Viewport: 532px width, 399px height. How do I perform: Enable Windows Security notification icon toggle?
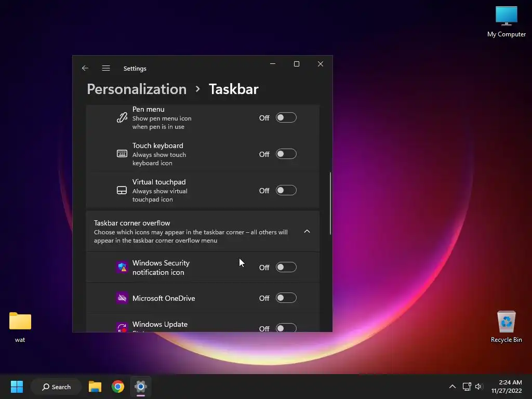click(x=286, y=268)
